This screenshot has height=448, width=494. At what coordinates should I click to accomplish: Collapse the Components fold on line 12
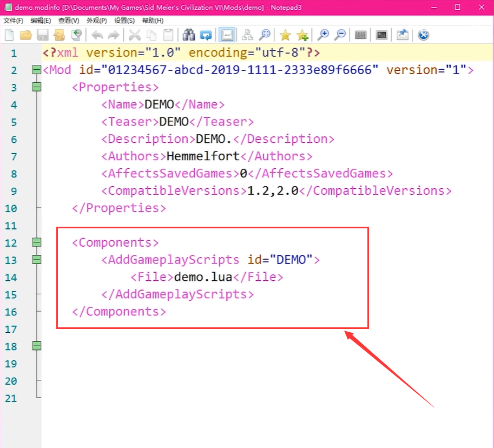click(x=37, y=242)
